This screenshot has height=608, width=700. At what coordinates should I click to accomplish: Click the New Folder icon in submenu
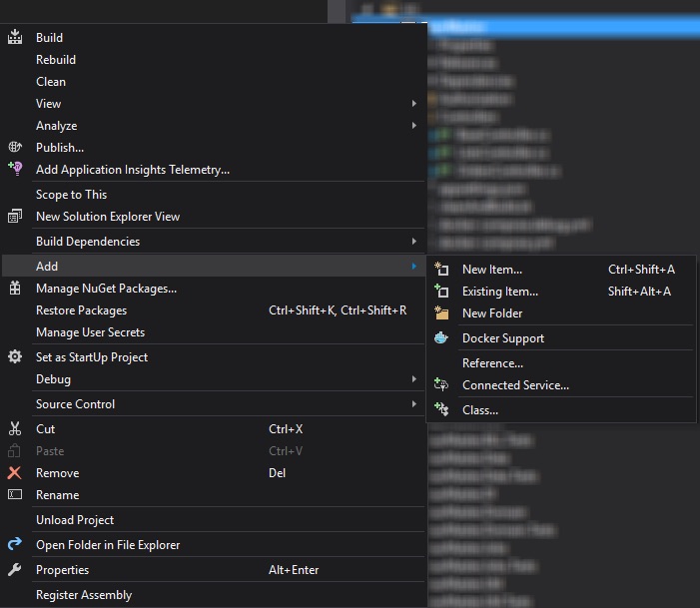point(441,312)
